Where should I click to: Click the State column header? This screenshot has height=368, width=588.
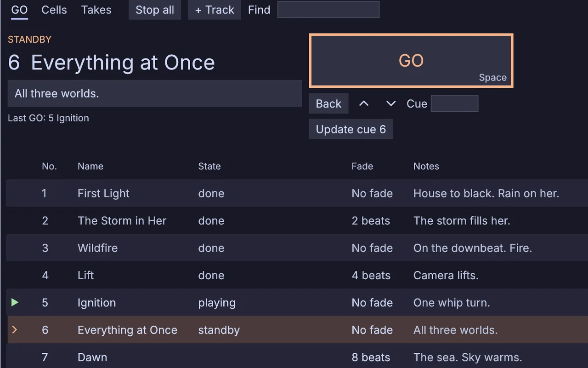209,166
